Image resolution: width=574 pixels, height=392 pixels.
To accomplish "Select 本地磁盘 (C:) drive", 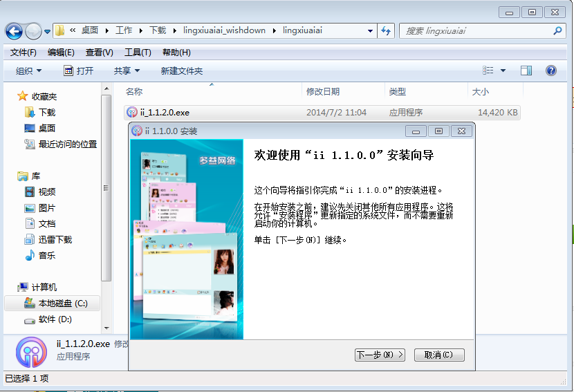I will pyautogui.click(x=52, y=304).
